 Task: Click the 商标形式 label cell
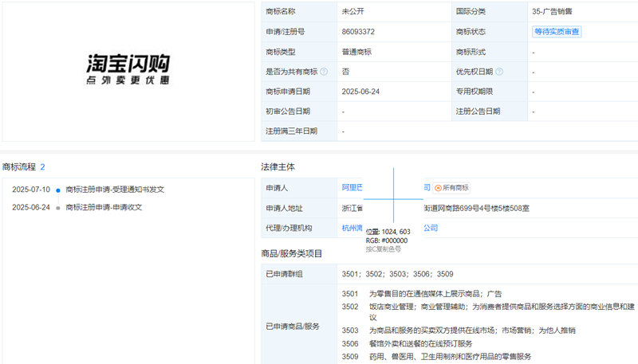click(x=490, y=52)
